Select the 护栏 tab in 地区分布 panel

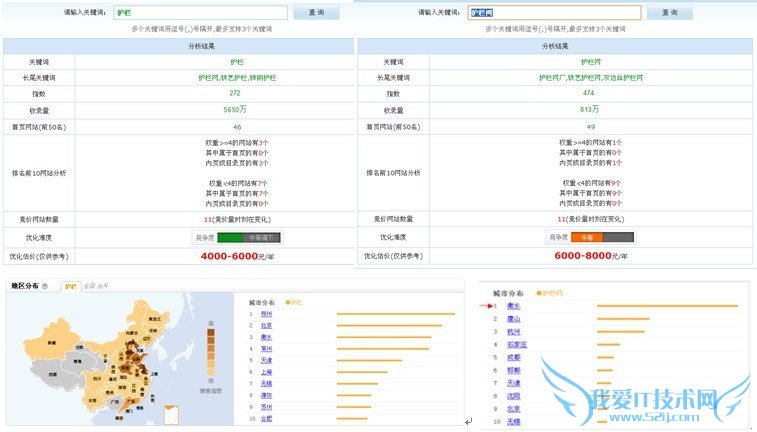tap(70, 286)
